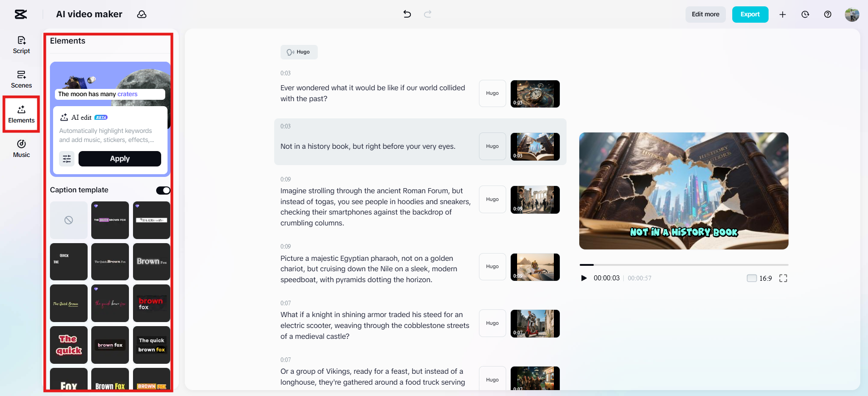
Task: Click the CapCut logo icon
Action: [x=21, y=15]
